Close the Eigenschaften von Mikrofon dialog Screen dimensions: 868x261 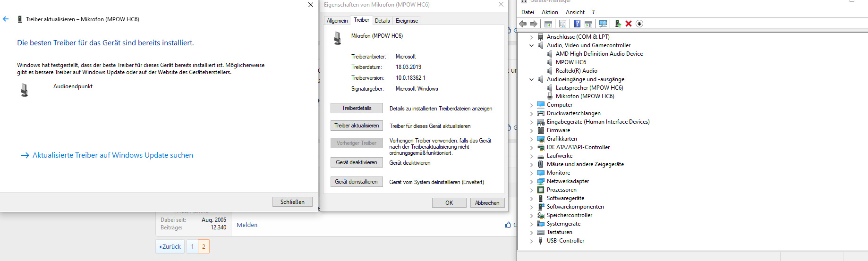(501, 5)
